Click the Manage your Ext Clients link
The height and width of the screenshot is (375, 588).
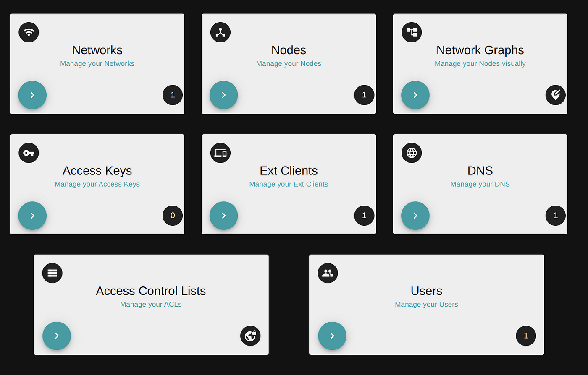coord(289,184)
